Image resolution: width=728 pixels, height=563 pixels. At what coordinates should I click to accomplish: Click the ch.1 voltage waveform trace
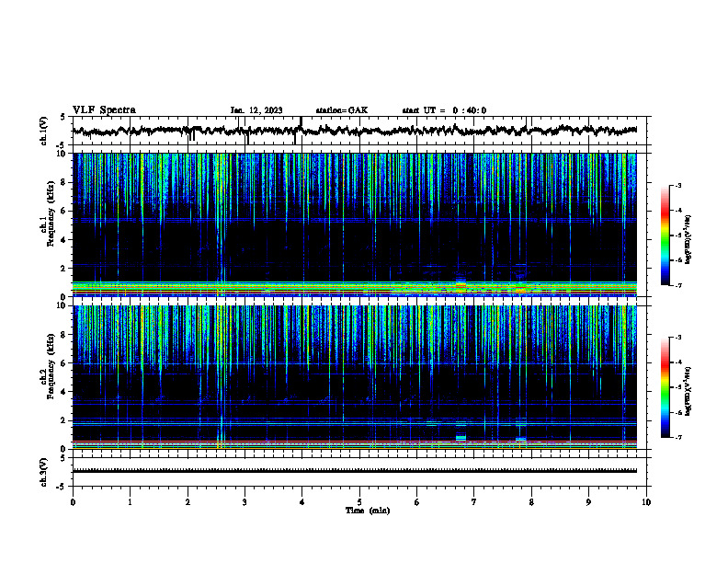pos(355,131)
